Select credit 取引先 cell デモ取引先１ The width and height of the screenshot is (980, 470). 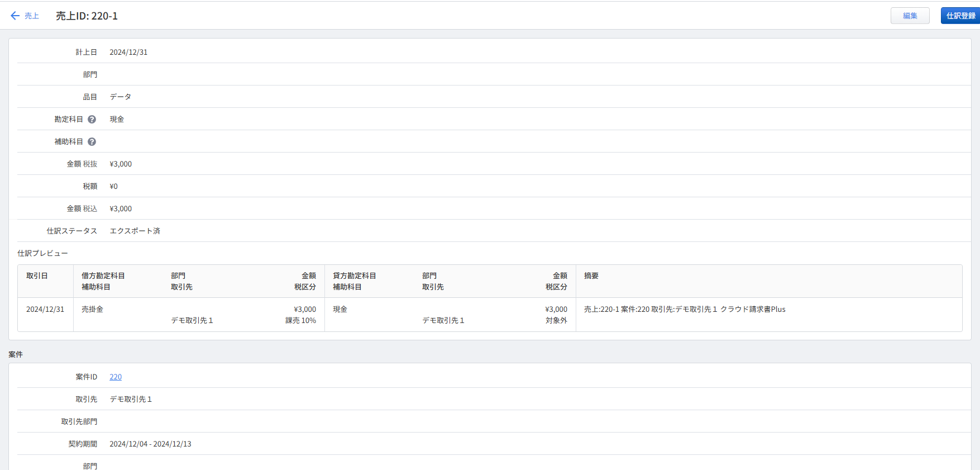click(443, 320)
